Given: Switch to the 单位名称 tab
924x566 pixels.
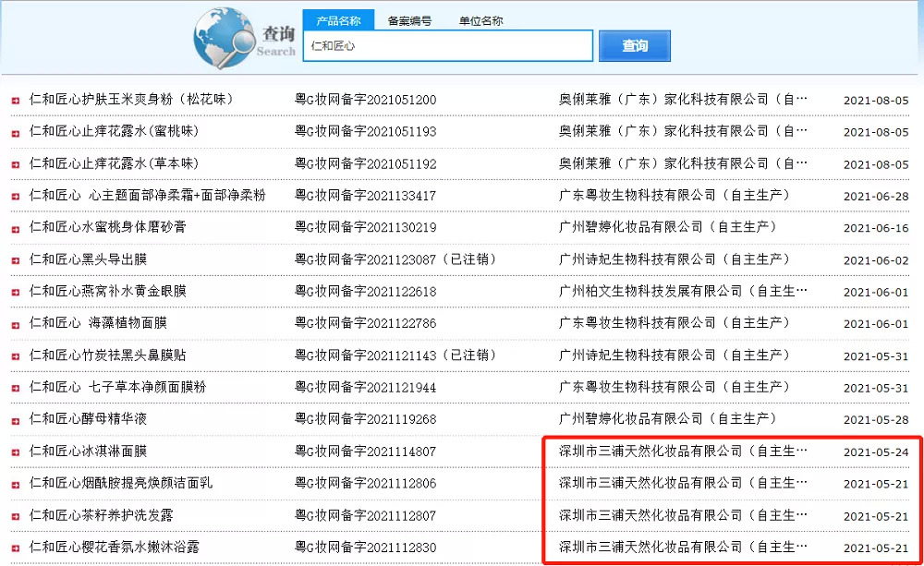Looking at the screenshot, I should pos(480,20).
